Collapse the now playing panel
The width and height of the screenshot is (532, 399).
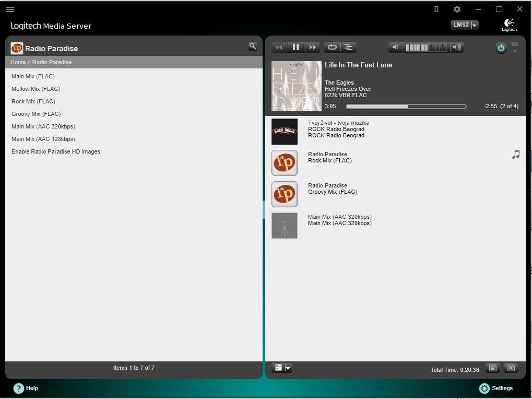[515, 48]
